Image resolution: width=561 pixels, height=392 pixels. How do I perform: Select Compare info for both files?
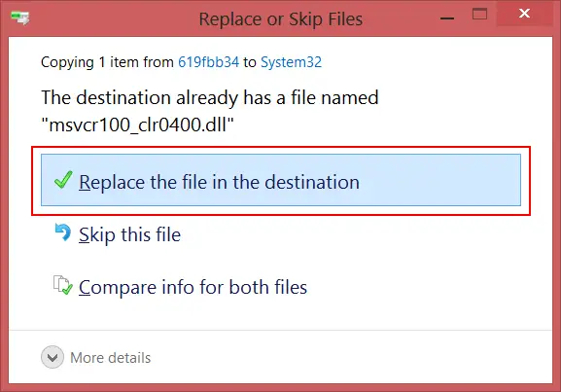193,287
